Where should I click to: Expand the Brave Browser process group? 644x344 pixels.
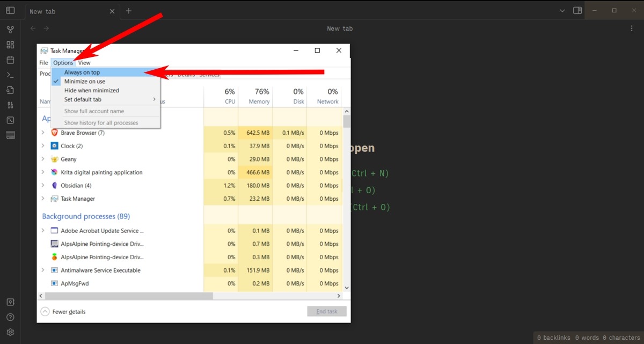point(43,133)
